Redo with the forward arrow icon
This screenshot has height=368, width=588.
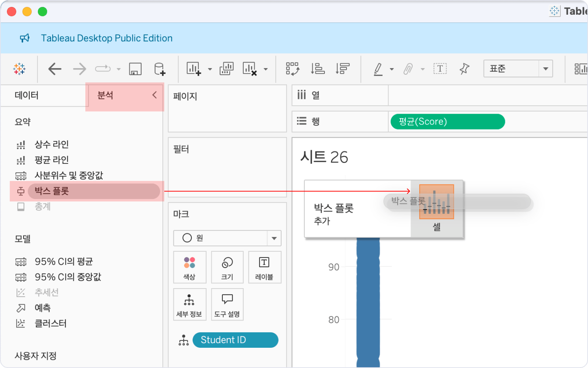(x=79, y=69)
